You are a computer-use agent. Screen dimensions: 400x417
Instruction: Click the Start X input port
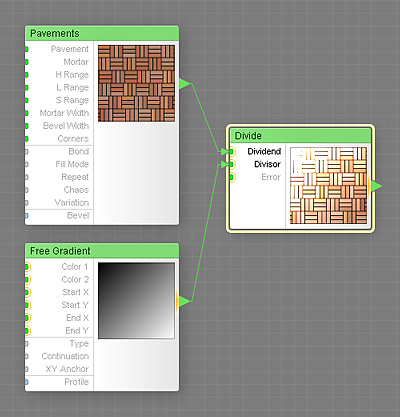[27, 292]
